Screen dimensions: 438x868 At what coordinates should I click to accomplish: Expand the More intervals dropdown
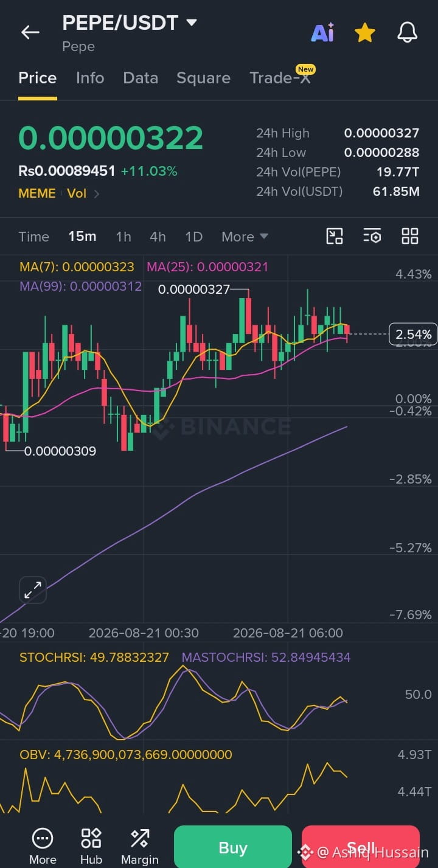[x=245, y=237]
